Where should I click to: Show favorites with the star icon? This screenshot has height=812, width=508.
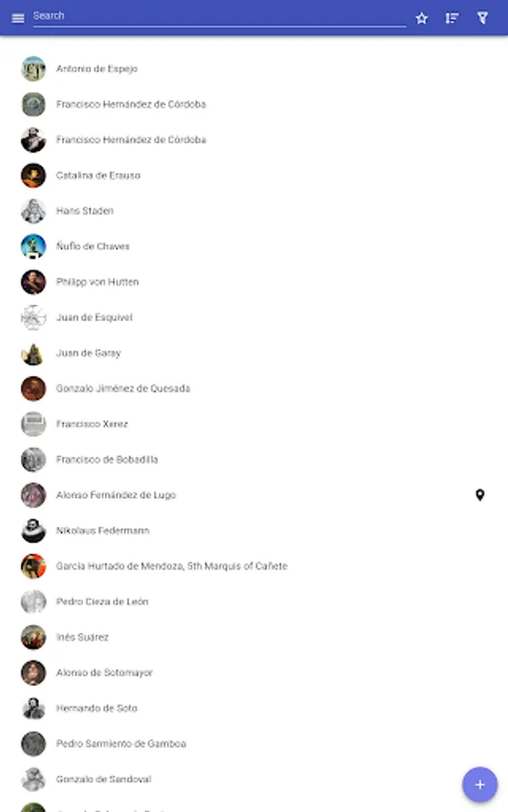[421, 19]
